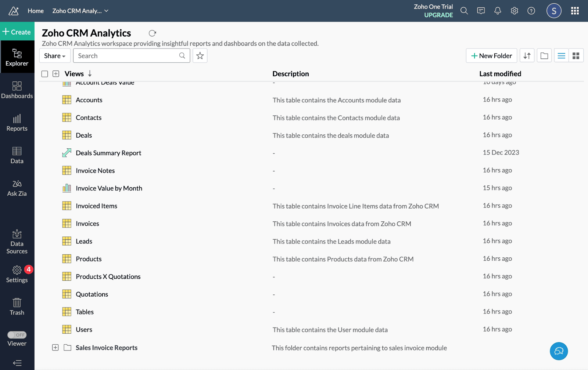Switch to grid tile view layout

tap(576, 56)
